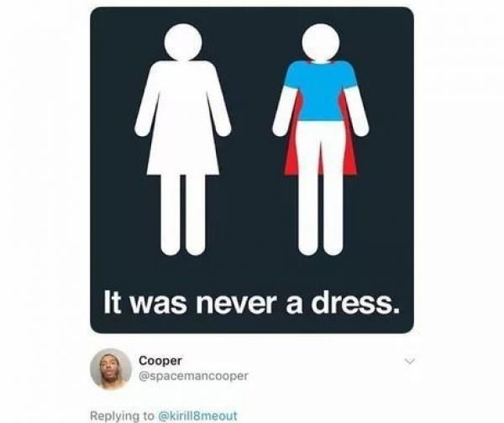Expand the tweet options chevron
Viewport: 504px width, 423px height.
point(410,361)
